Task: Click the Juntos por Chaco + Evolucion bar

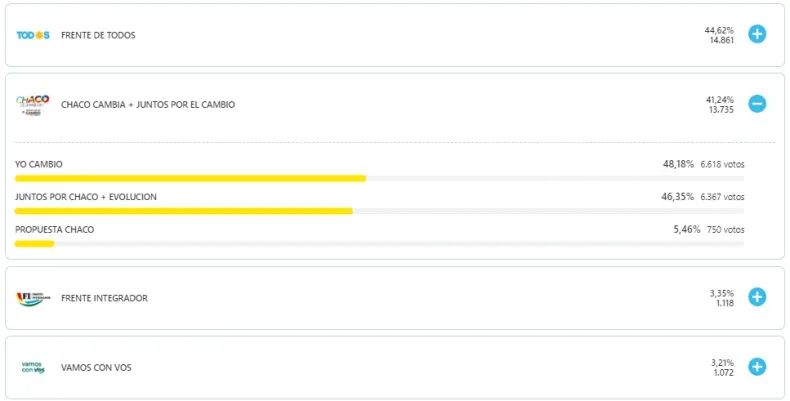Action: [x=183, y=211]
